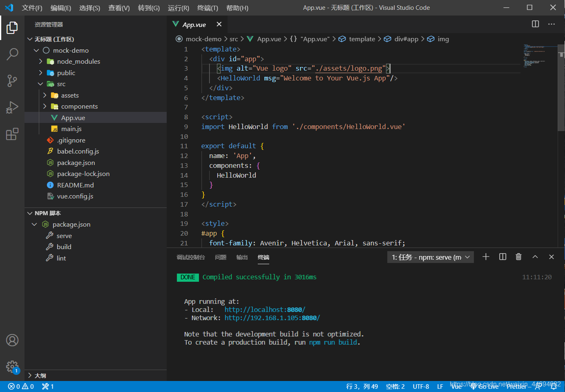Viewport: 565px width, 392px height.
Task: Click the tools status item showing 1
Action: click(48, 386)
